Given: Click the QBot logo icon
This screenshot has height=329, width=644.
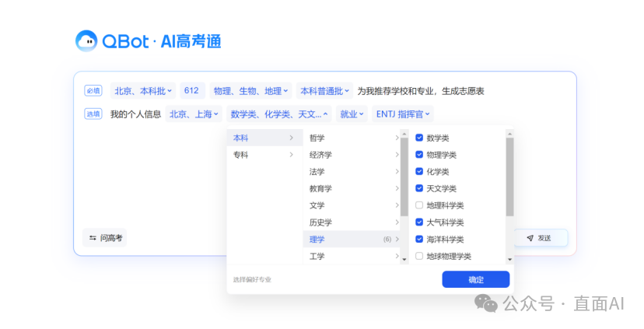Looking at the screenshot, I should click(x=86, y=40).
